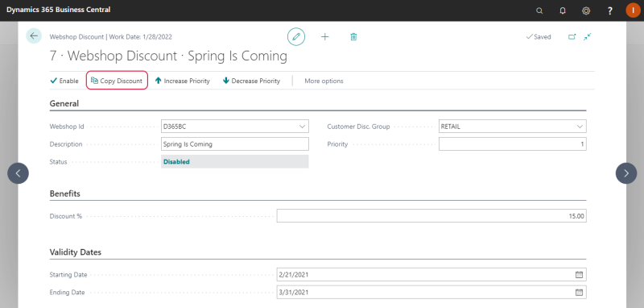Open the Starting Date calendar picker
The height and width of the screenshot is (308, 644).
click(x=579, y=275)
